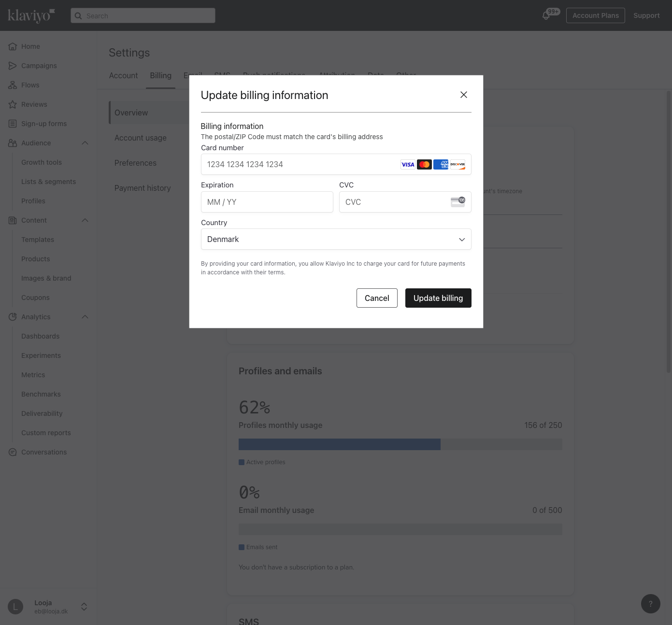
Task: Open the notifications bell
Action: pos(546,15)
